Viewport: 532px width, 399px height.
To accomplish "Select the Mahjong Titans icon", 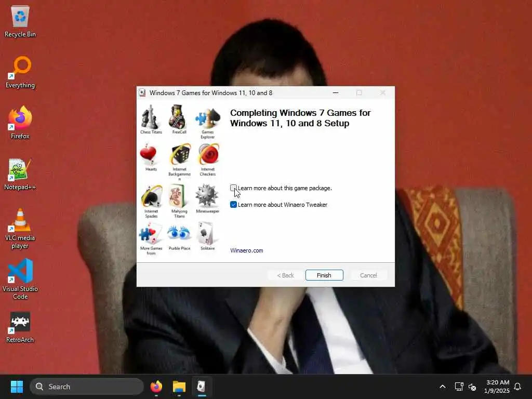I will pos(178,196).
